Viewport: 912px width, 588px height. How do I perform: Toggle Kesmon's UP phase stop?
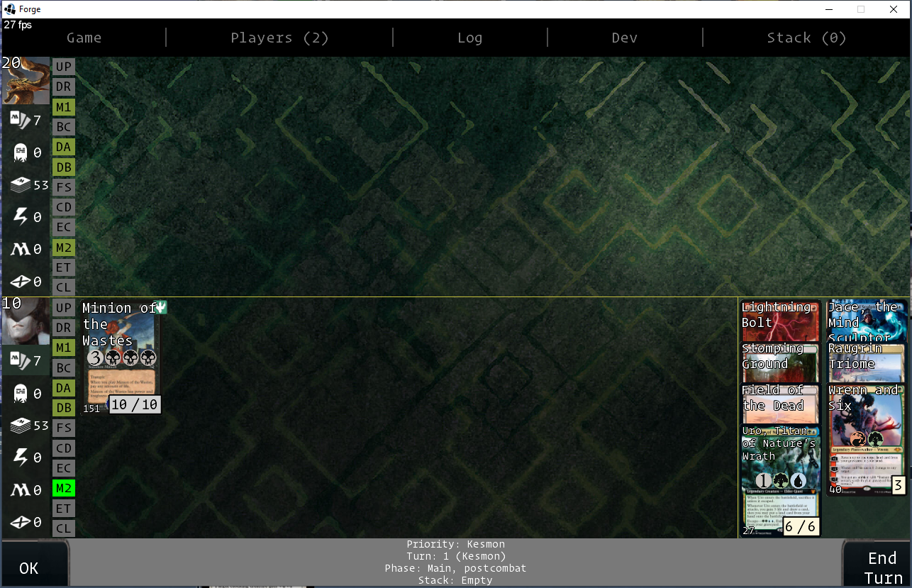pyautogui.click(x=64, y=308)
